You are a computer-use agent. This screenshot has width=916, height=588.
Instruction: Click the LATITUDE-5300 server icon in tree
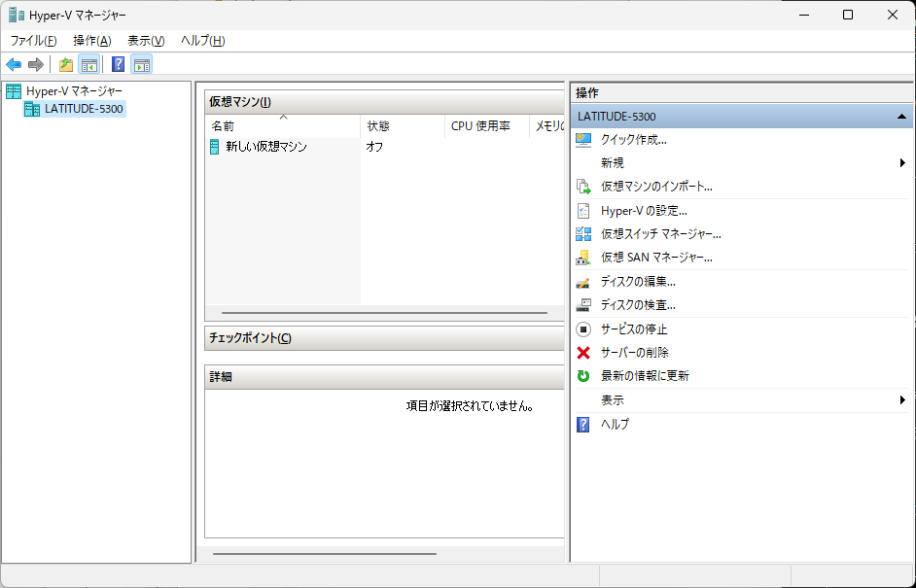32,109
